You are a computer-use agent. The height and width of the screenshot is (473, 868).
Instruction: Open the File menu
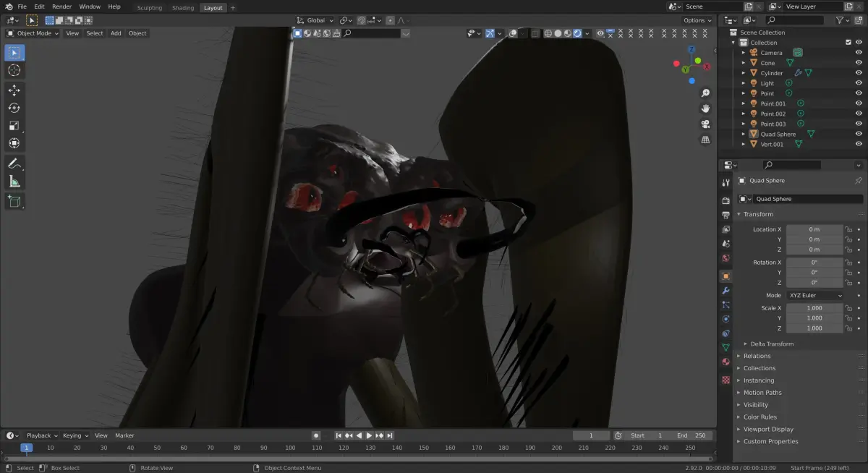22,7
